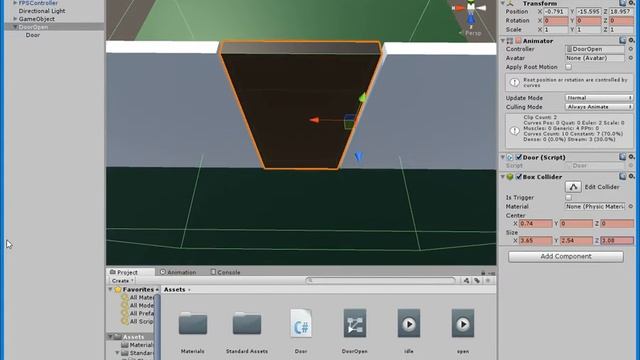Open Box Collider component help icon

tap(622, 176)
